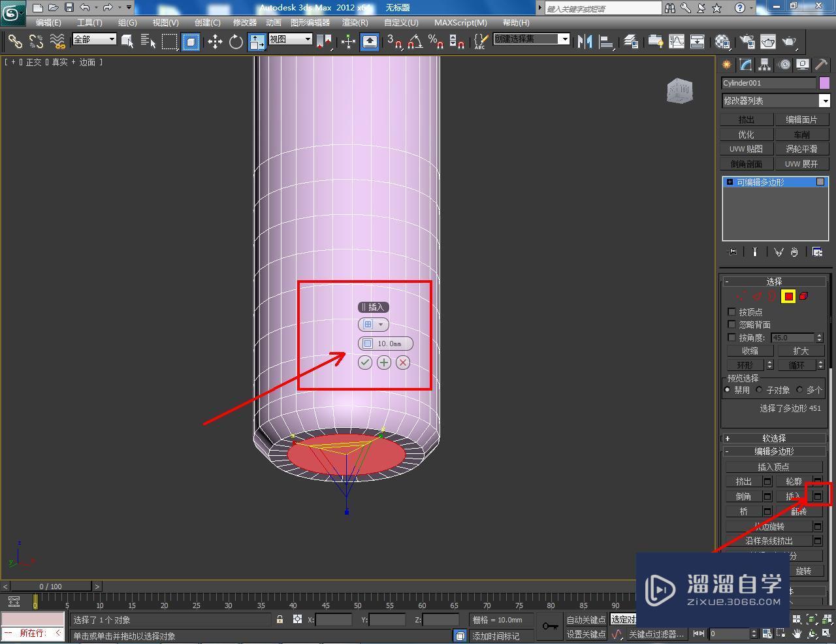Activate Element sub-object level
This screenshot has height=644, width=836.
(x=804, y=297)
